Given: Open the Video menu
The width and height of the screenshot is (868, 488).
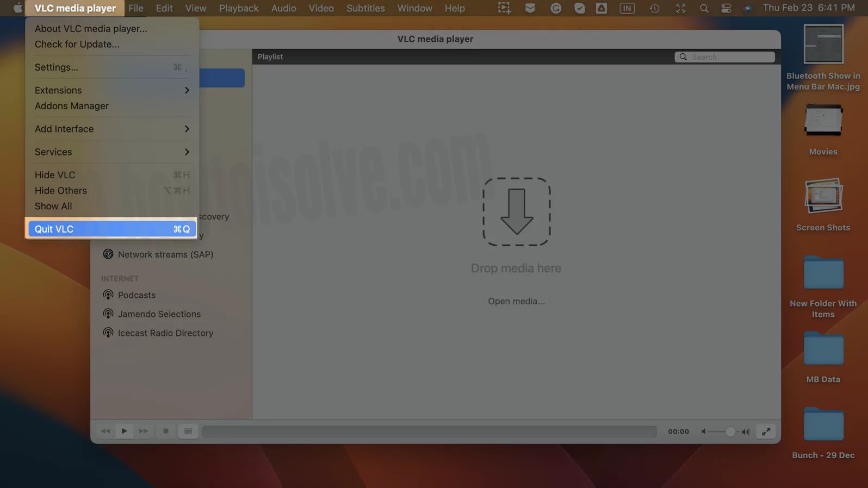Looking at the screenshot, I should tap(321, 8).
